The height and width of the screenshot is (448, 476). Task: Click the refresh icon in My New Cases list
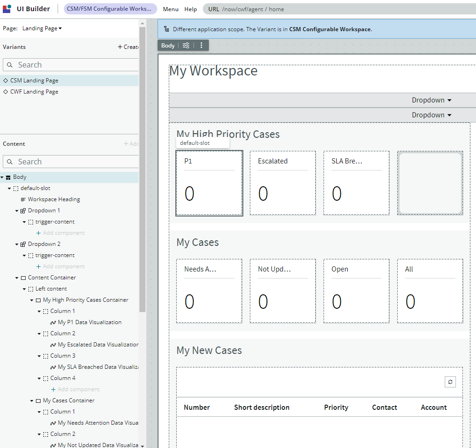(450, 381)
